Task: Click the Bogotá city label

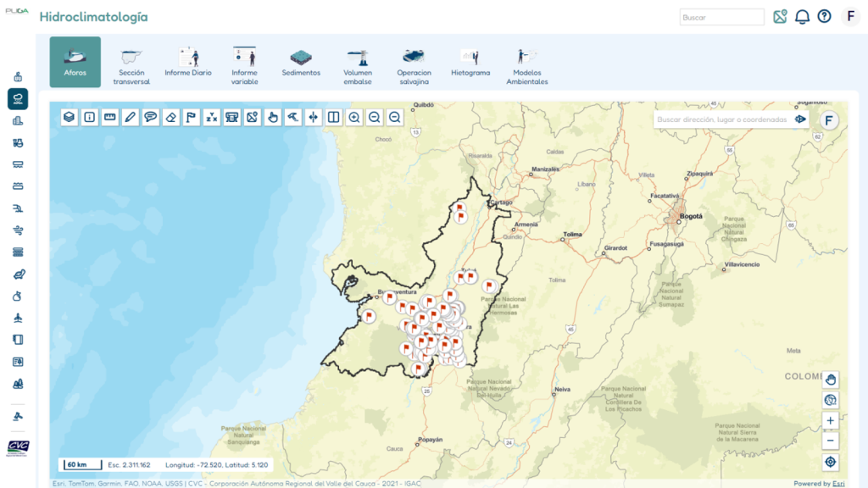Action: click(691, 216)
